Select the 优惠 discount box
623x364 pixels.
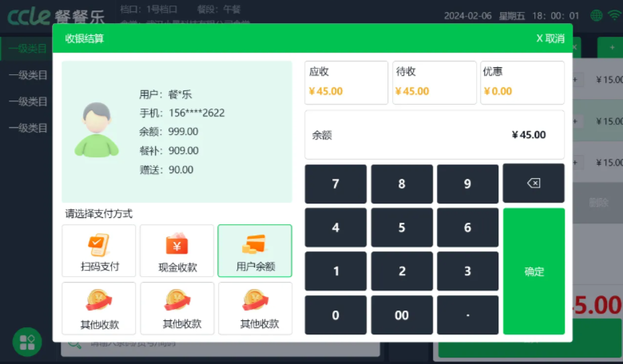click(x=522, y=82)
